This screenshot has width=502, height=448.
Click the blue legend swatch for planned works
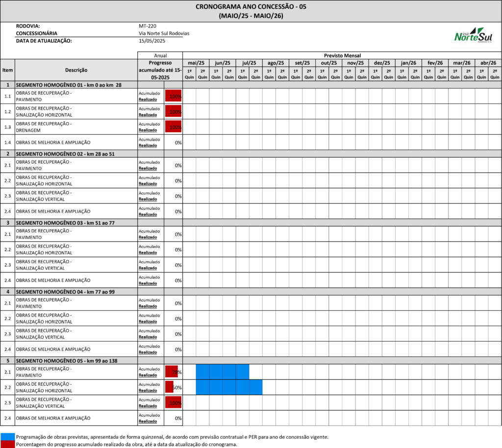tap(8, 437)
